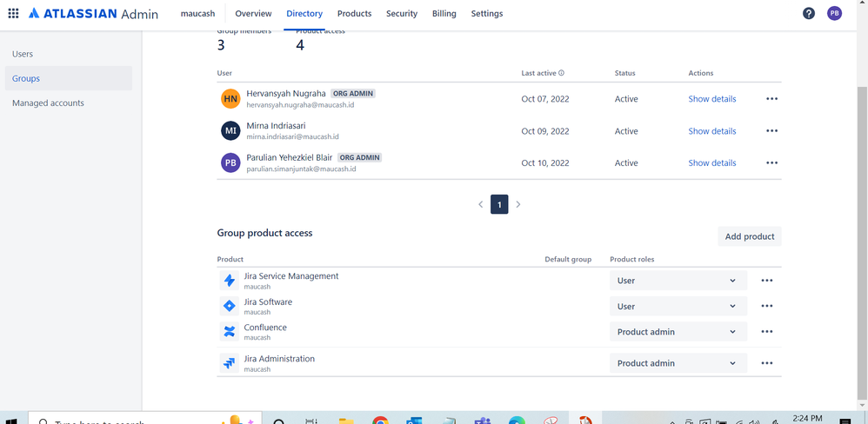Select page 1 in pagination
This screenshot has width=868, height=424.
(499, 204)
